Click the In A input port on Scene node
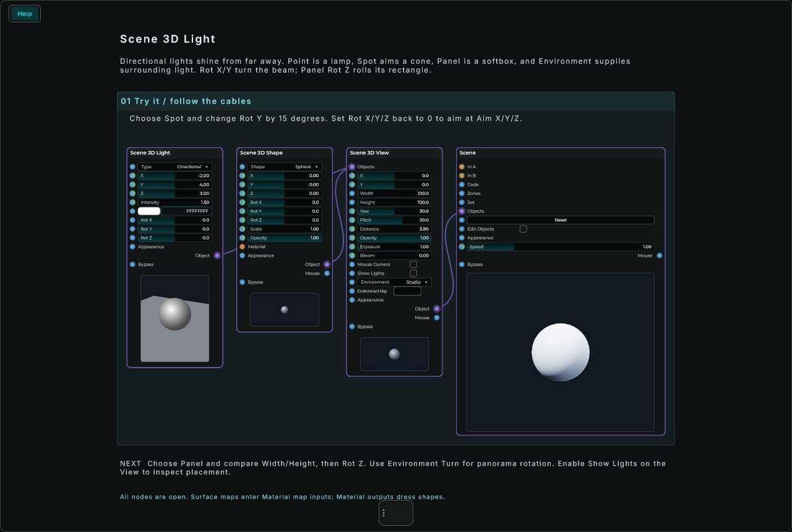 coord(462,167)
